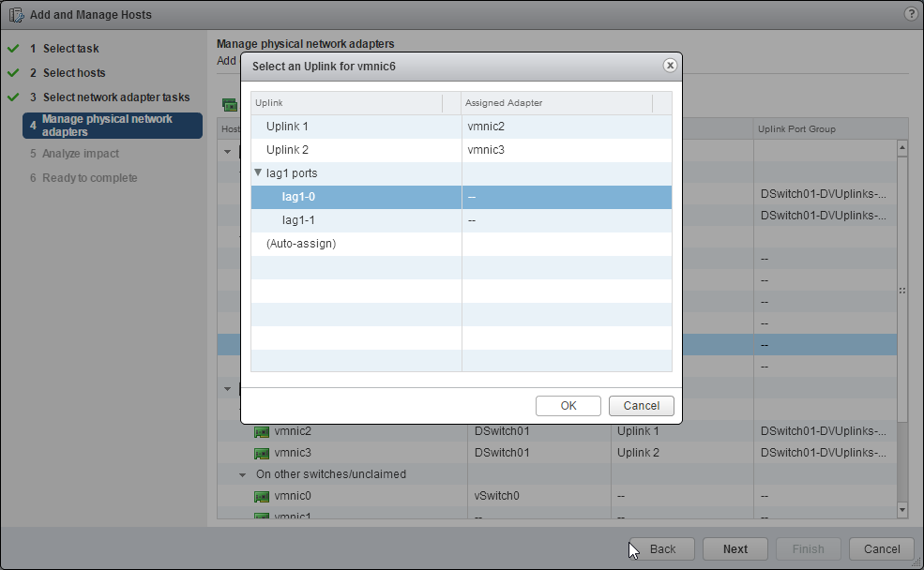Click the vmnic2 network adapter icon
The image size is (924, 570).
tap(263, 431)
